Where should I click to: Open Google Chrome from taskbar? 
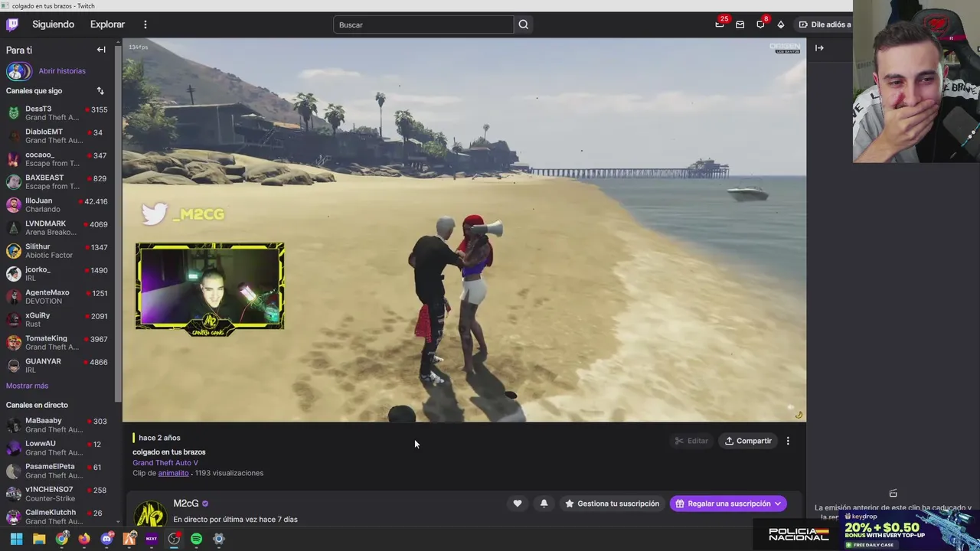pyautogui.click(x=61, y=539)
